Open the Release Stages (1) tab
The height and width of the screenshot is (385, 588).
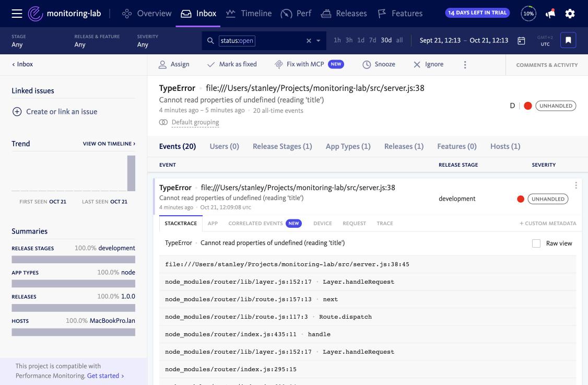coord(283,146)
